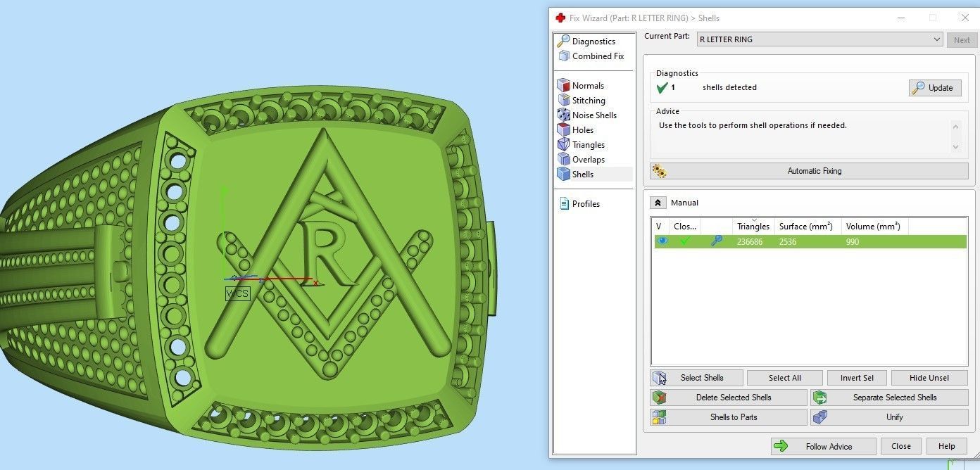980x470 pixels.
Task: Click the Update diagnostics button
Action: click(934, 88)
